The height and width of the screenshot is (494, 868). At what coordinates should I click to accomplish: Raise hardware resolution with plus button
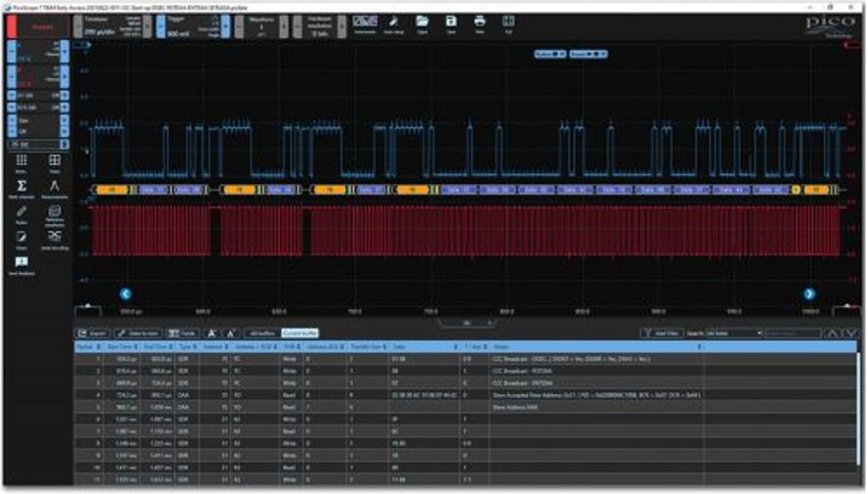343,26
